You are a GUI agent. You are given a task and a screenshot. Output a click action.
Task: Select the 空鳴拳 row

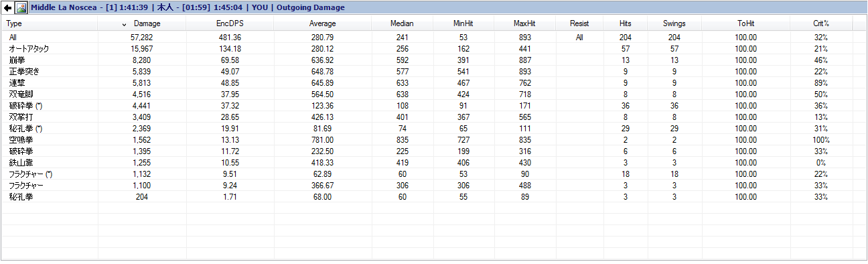[433, 140]
